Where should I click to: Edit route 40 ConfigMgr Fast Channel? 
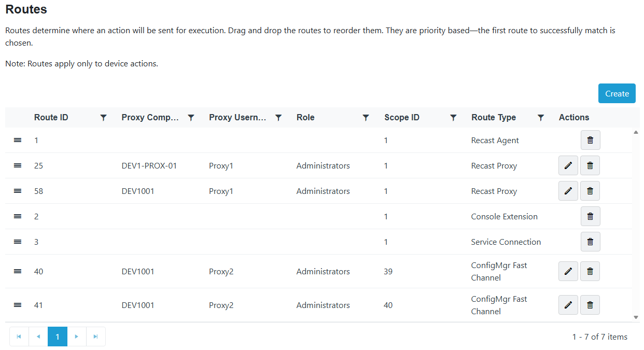pos(568,271)
